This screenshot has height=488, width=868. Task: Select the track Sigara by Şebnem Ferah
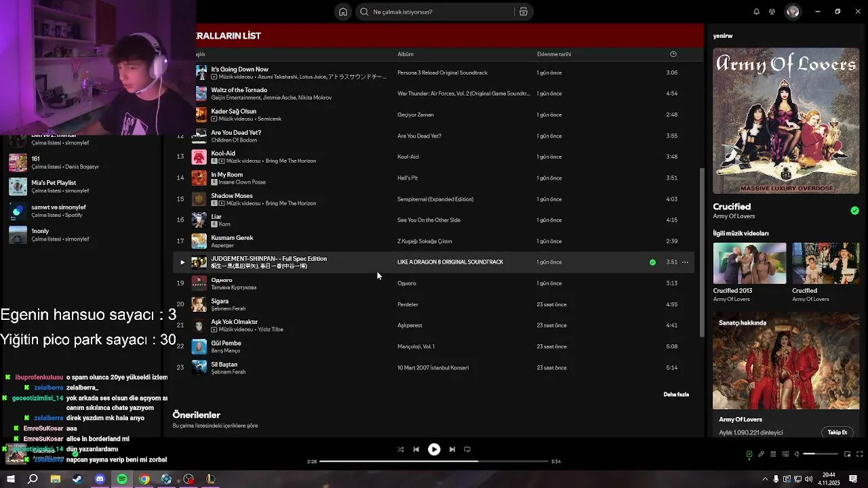tap(220, 301)
